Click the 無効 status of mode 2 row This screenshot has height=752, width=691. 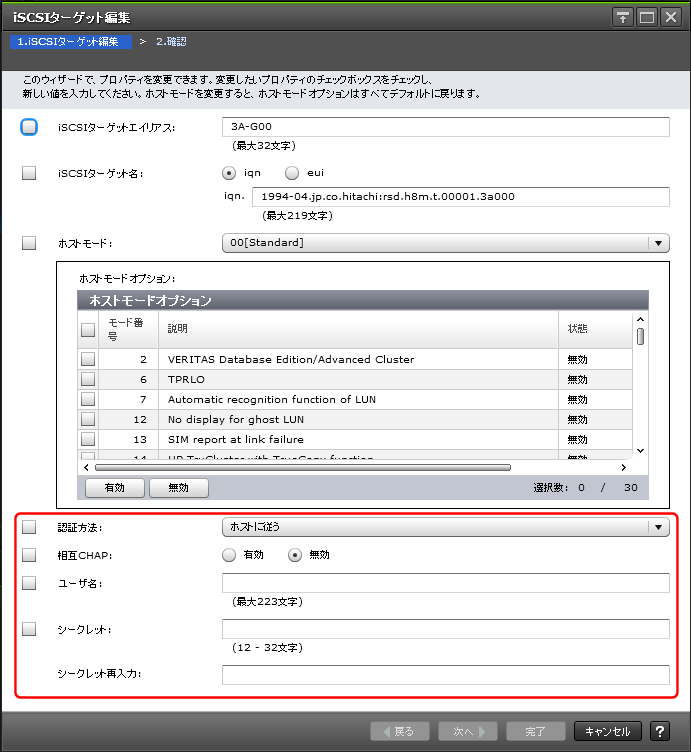(577, 360)
